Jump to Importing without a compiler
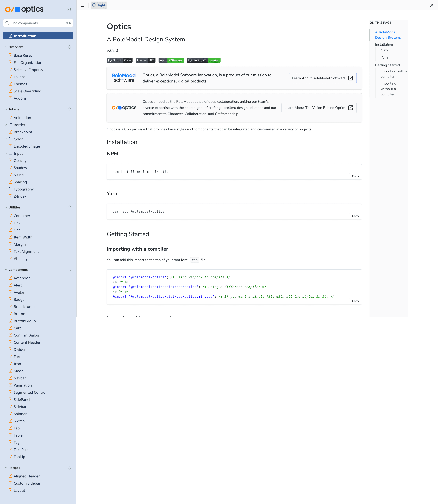Viewport: 438px width, 504px height. (388, 89)
